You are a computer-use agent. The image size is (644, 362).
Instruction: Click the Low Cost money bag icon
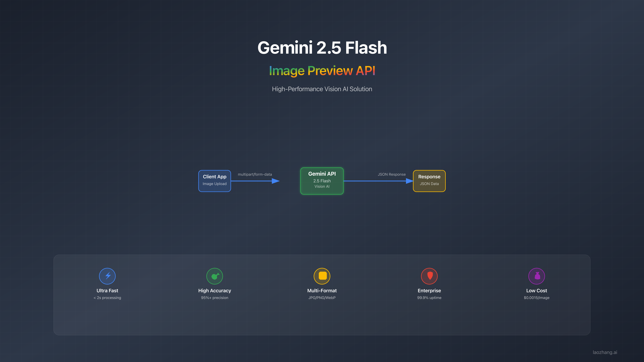(537, 276)
